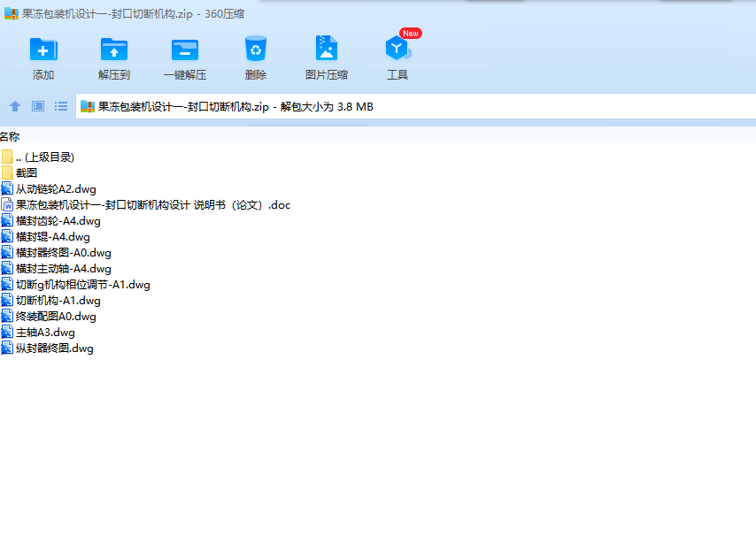756x559 pixels.
Task: Click the 名称 column header
Action: pyautogui.click(x=10, y=137)
